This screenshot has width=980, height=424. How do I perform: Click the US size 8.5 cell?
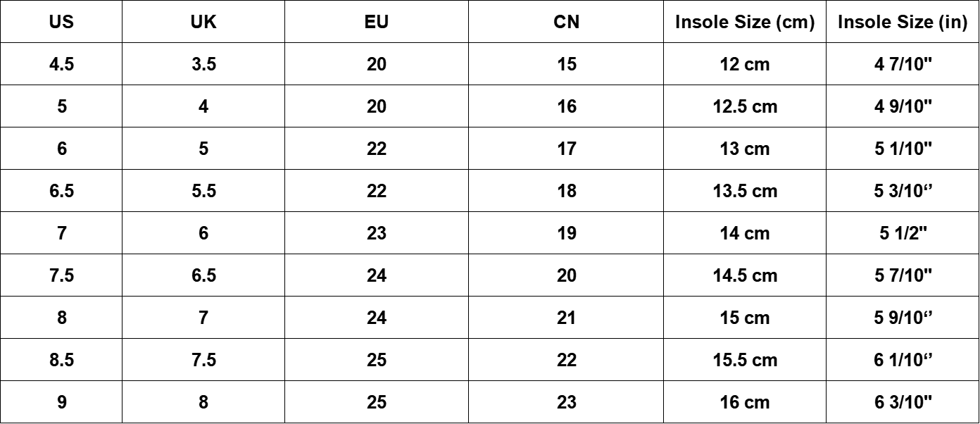[x=62, y=360]
